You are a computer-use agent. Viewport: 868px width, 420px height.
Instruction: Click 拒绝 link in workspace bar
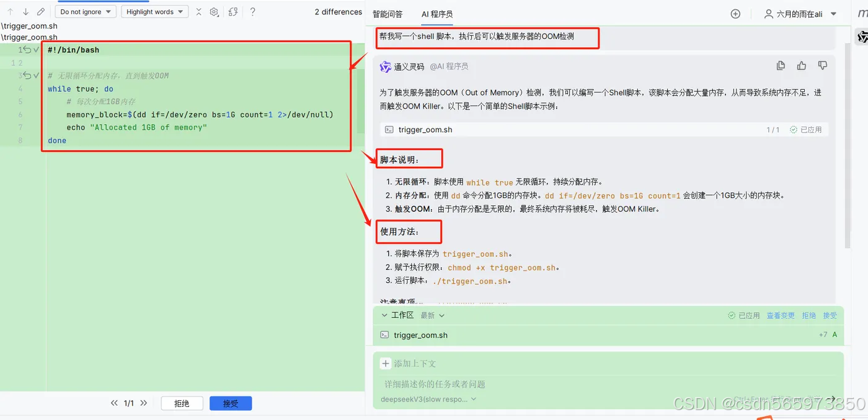tap(809, 315)
